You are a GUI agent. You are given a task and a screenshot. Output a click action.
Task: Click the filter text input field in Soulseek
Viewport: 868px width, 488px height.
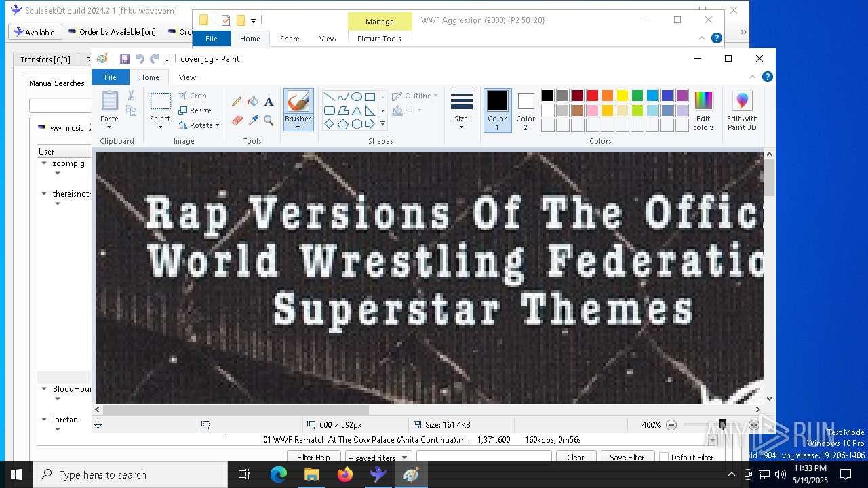click(484, 457)
